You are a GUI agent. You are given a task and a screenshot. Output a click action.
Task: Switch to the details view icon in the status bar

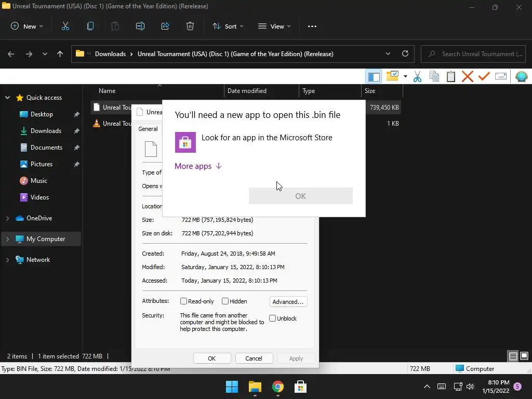[513, 356]
